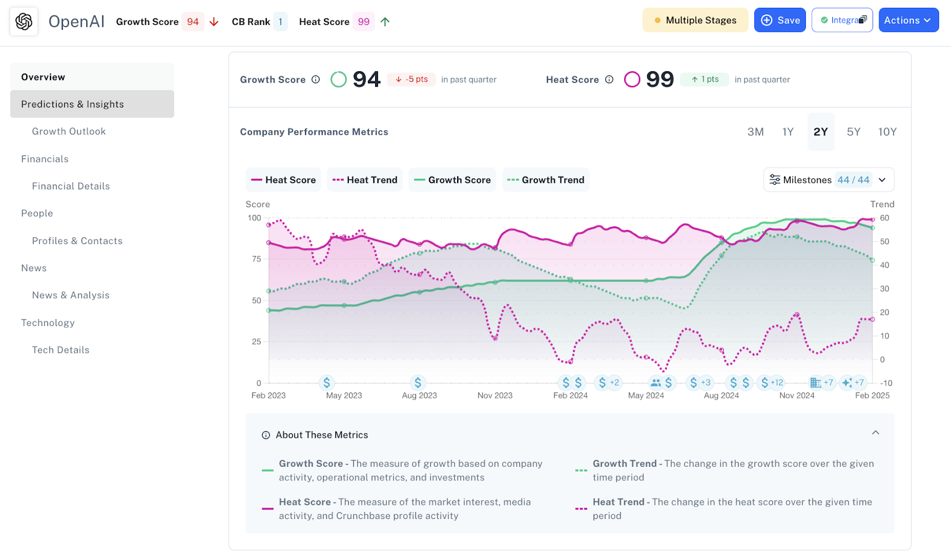Click the Milestones filter sliders icon
The width and height of the screenshot is (951, 560).
click(x=774, y=180)
